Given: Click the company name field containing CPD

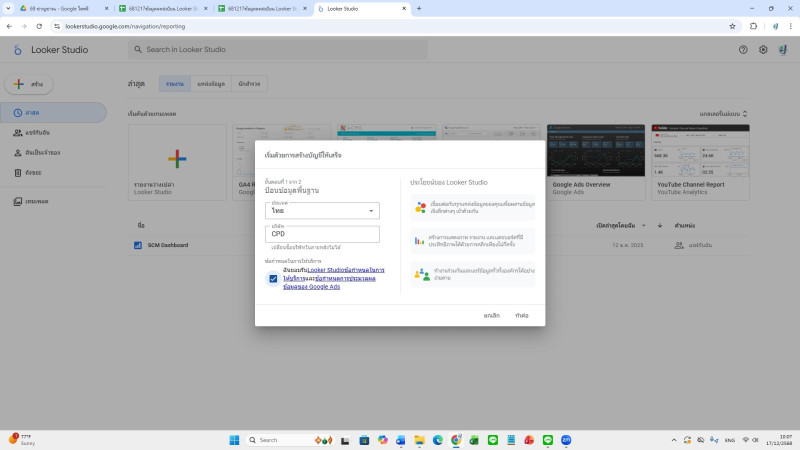Looking at the screenshot, I should click(322, 234).
